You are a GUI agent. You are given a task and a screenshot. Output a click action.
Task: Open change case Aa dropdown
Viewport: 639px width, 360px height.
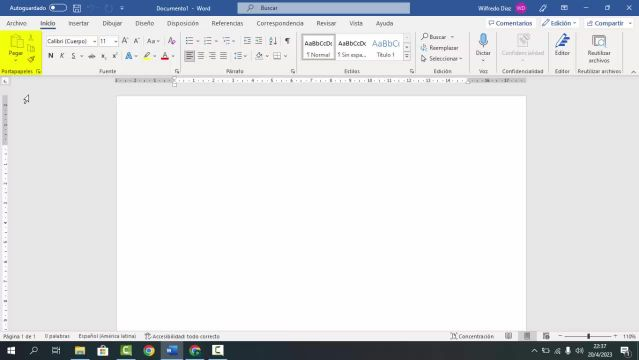(153, 41)
